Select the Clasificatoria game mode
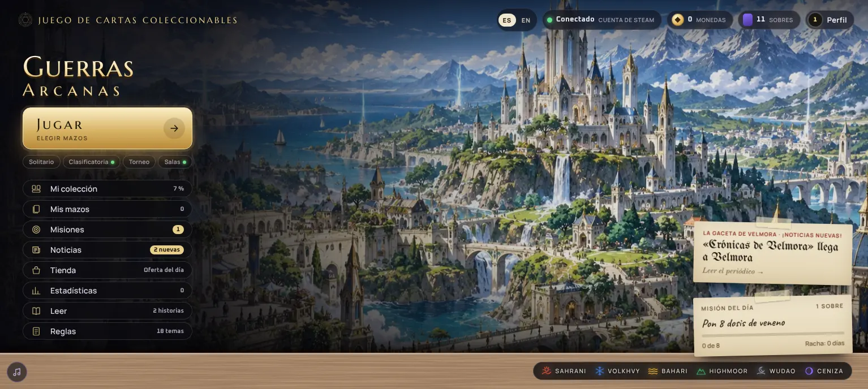The width and height of the screenshot is (868, 389). [92, 162]
